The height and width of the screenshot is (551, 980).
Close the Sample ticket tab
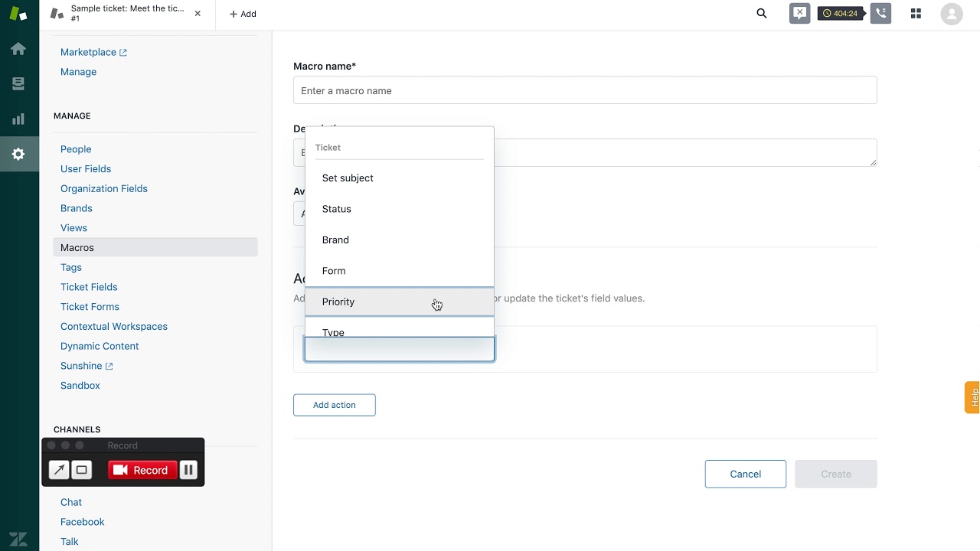pyautogui.click(x=198, y=14)
